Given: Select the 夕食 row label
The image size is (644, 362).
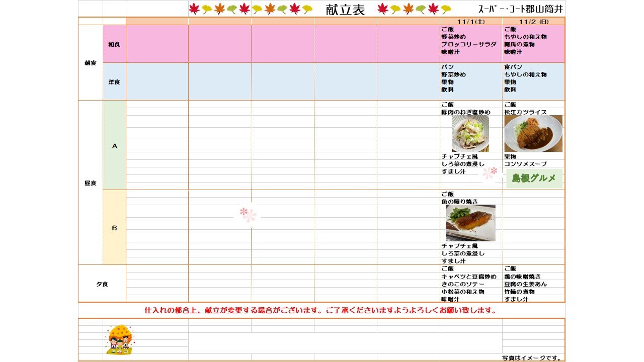Looking at the screenshot, I should 102,284.
